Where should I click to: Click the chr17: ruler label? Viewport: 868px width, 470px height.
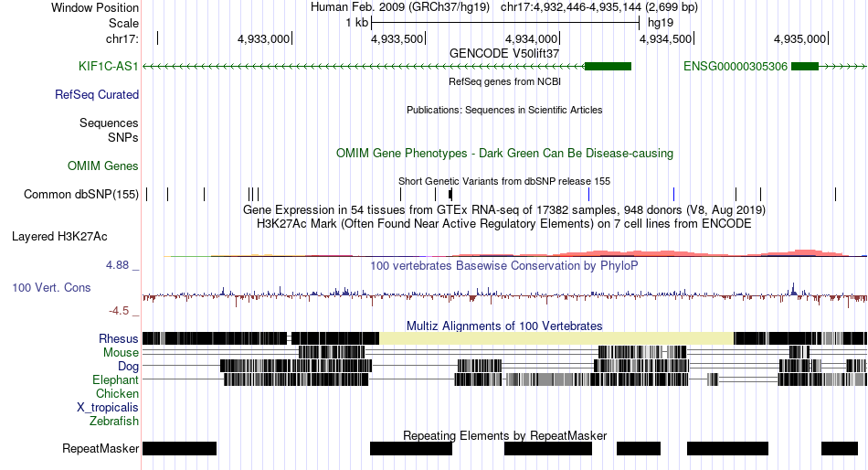122,38
